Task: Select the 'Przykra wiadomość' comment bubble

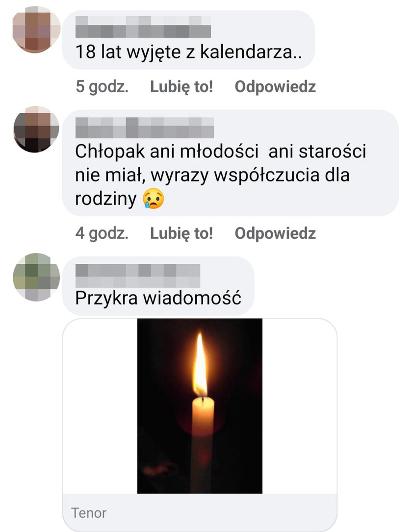Action: (x=158, y=286)
